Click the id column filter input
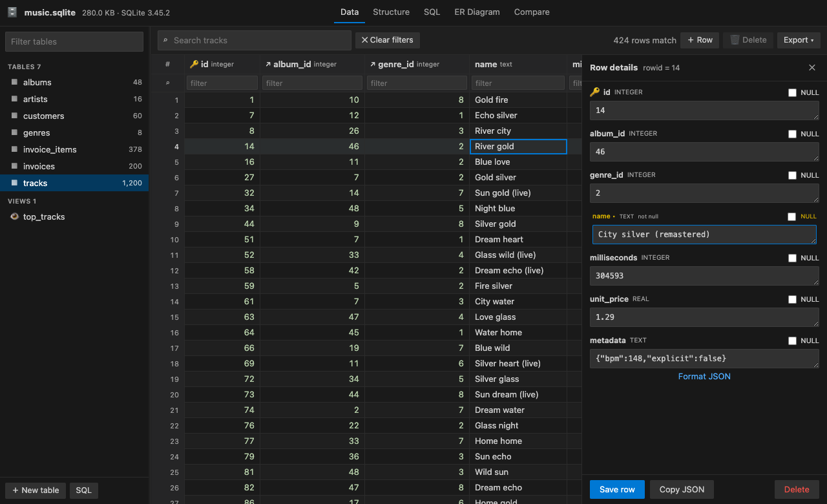Viewport: 827px width, 504px height. pos(222,83)
